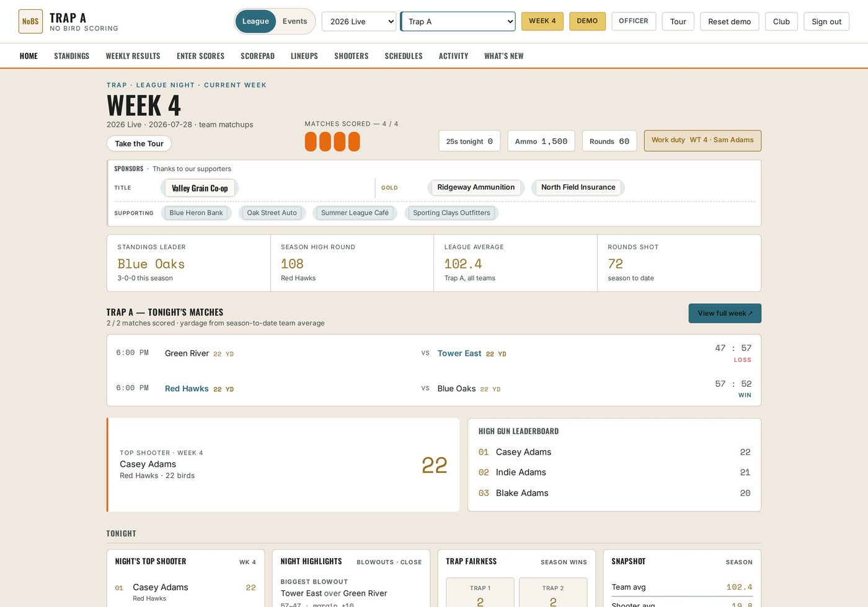The image size is (868, 607).
Task: Click View full week button
Action: point(725,313)
